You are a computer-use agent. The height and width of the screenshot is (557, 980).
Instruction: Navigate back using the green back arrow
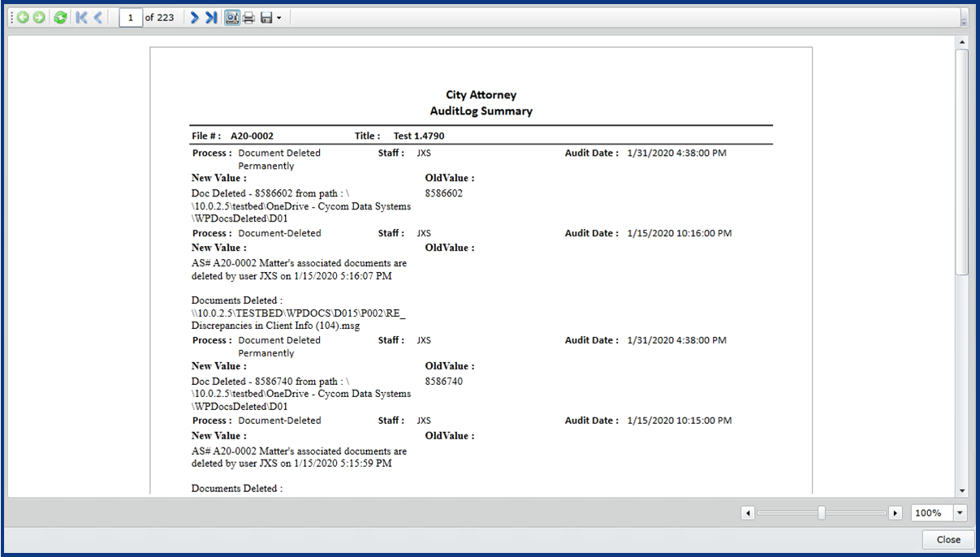(22, 17)
